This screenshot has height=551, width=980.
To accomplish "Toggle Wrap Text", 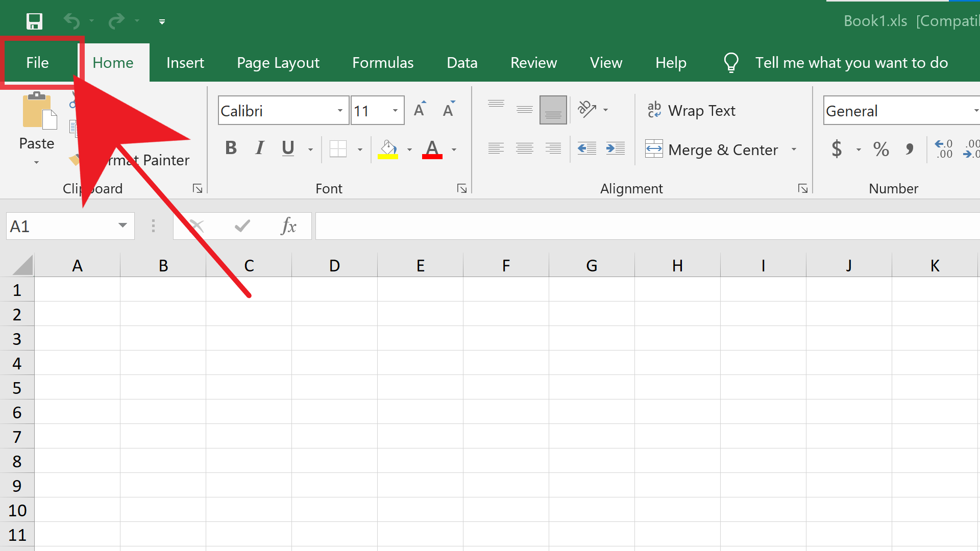I will [691, 110].
